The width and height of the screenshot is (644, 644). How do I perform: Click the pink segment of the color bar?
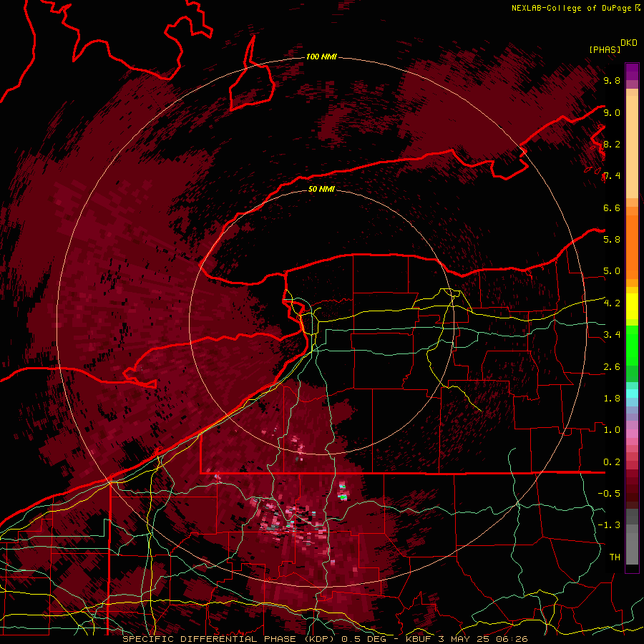pyautogui.click(x=632, y=434)
